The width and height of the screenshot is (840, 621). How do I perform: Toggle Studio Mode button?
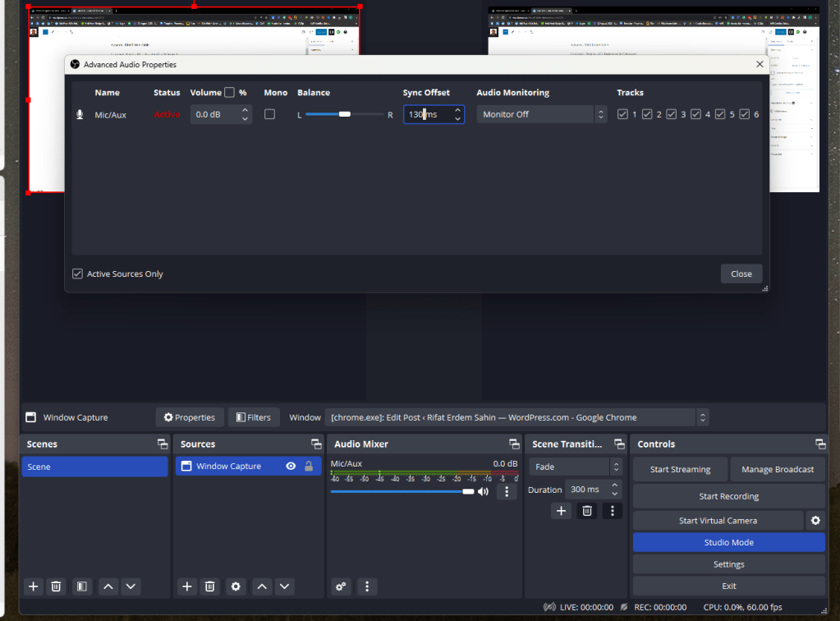click(729, 542)
